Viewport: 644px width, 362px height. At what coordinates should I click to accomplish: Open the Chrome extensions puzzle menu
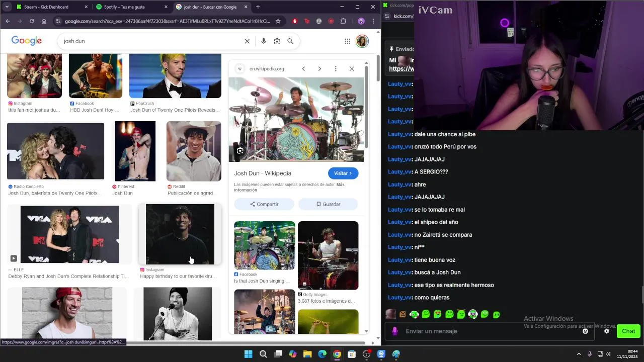point(343,21)
